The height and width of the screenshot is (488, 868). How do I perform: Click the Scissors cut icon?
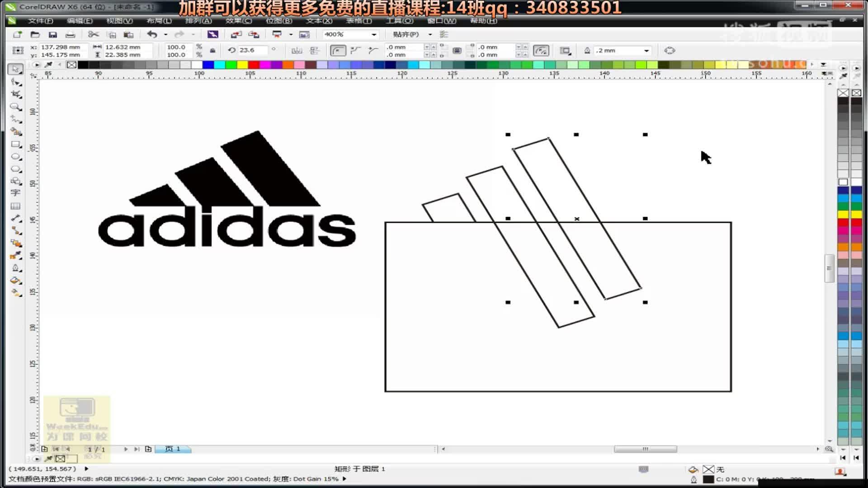(x=93, y=34)
